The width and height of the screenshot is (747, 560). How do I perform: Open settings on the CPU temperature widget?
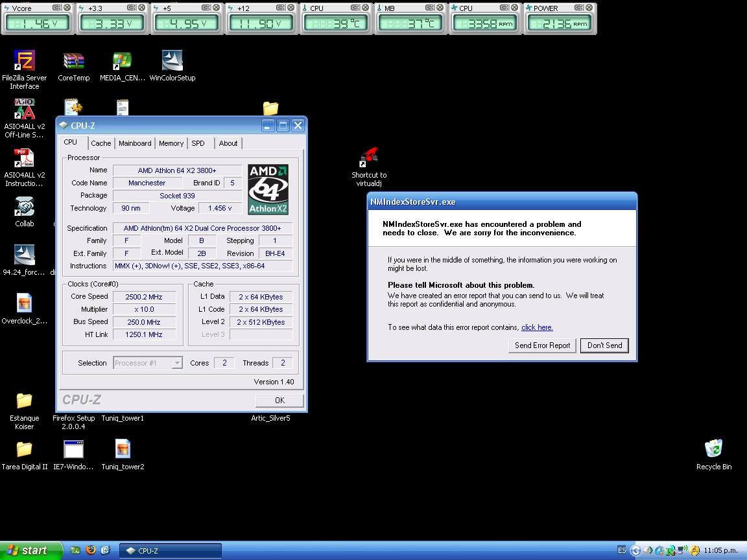tap(355, 8)
